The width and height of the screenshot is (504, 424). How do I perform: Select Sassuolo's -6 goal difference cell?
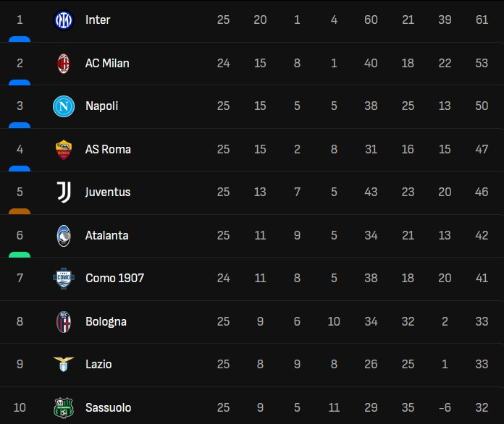[444, 408]
